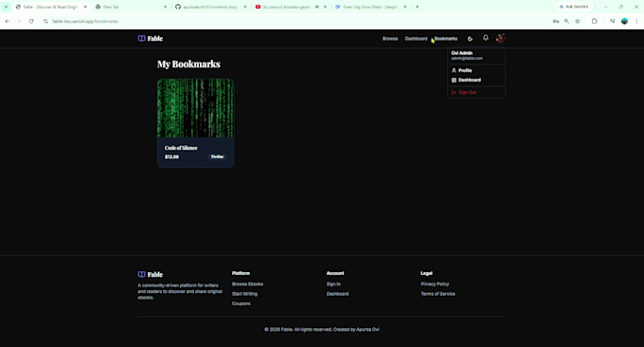The image size is (644, 347).
Task: Click the zoom magnifier icon in address bar
Action: pos(566,21)
